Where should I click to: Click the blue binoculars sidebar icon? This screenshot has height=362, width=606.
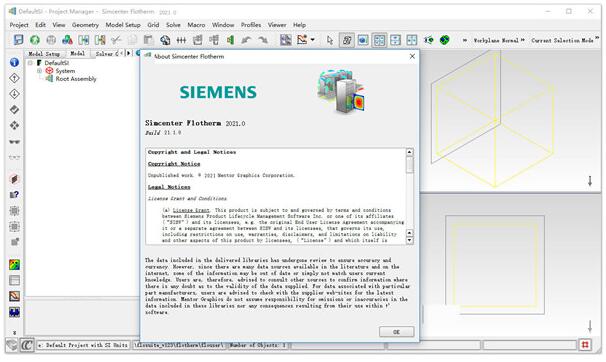[x=14, y=312]
